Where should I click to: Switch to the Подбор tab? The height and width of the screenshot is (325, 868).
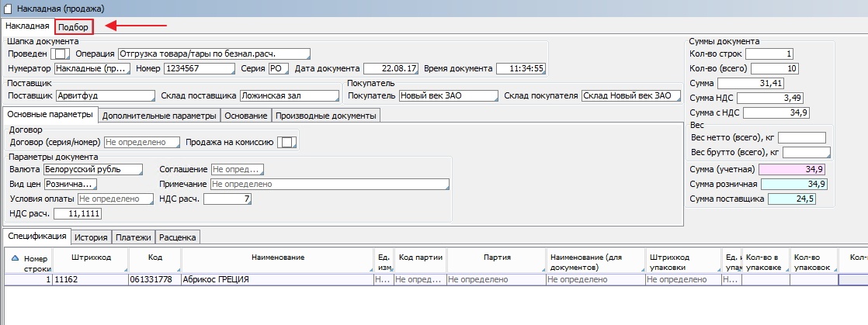click(74, 27)
